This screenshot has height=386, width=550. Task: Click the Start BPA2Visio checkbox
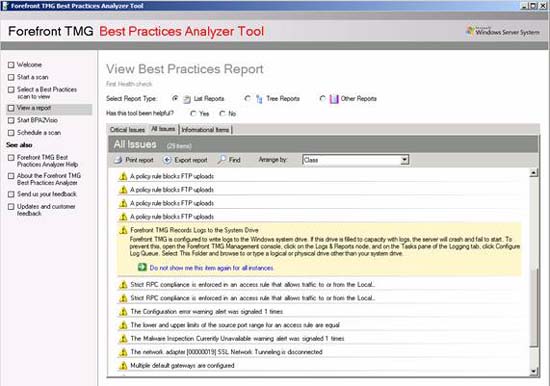[11, 120]
